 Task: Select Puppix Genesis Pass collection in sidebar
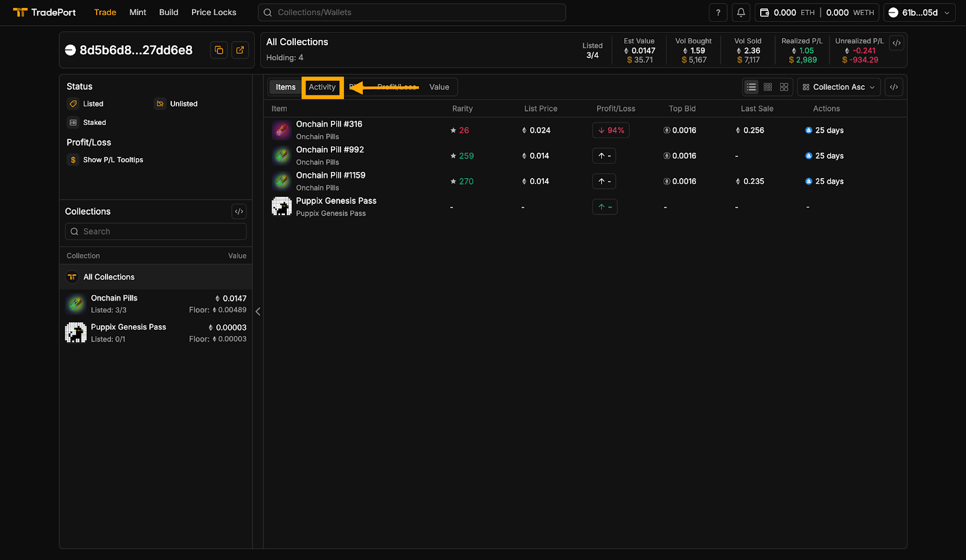pyautogui.click(x=156, y=332)
